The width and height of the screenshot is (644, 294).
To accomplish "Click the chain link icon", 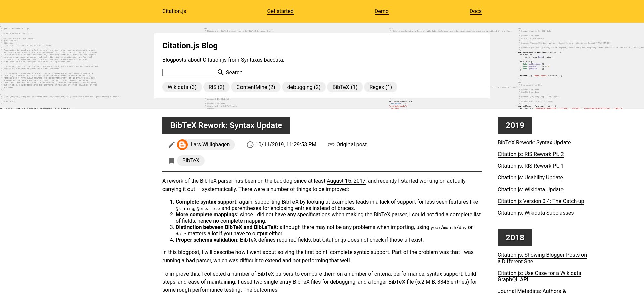I will tap(331, 145).
